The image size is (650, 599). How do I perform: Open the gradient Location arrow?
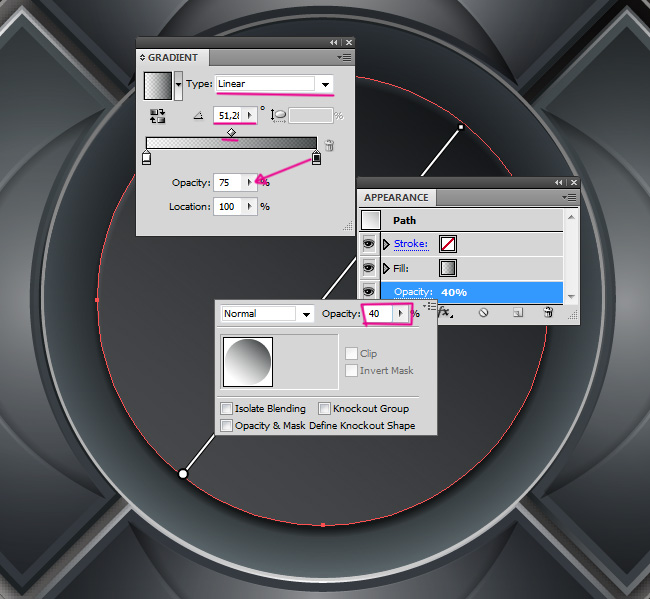249,206
